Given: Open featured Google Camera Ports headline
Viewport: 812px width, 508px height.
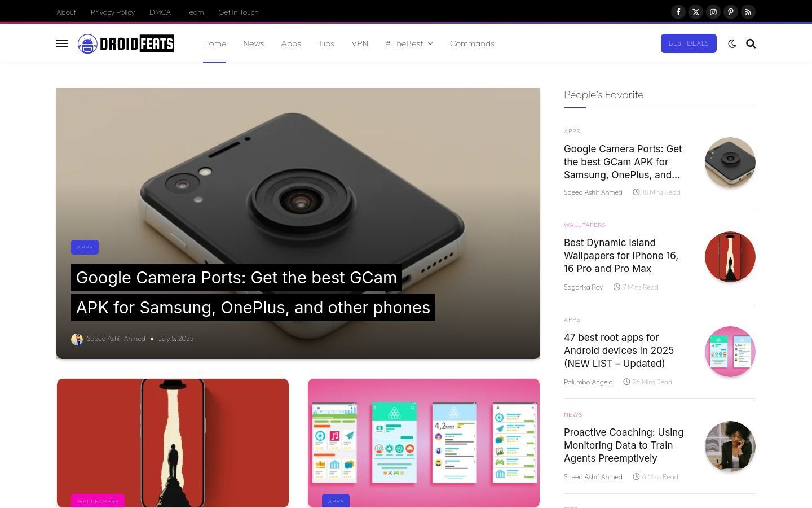Looking at the screenshot, I should click(x=253, y=292).
